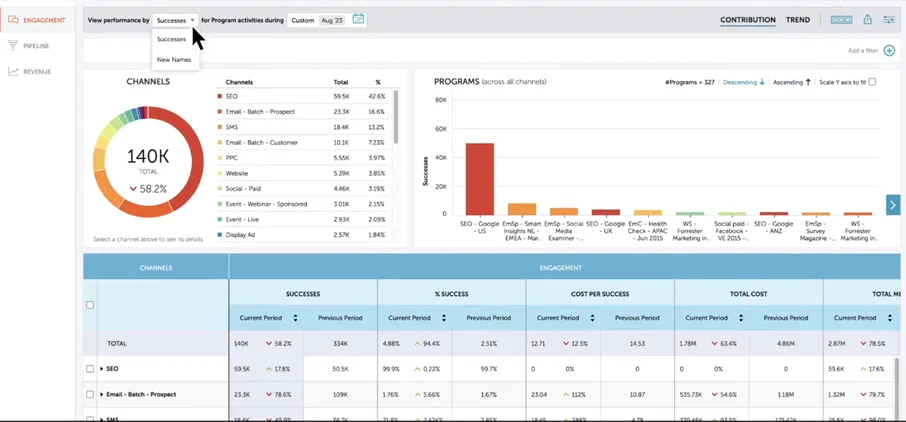
Task: Sort programs in Descending order
Action: point(743,82)
